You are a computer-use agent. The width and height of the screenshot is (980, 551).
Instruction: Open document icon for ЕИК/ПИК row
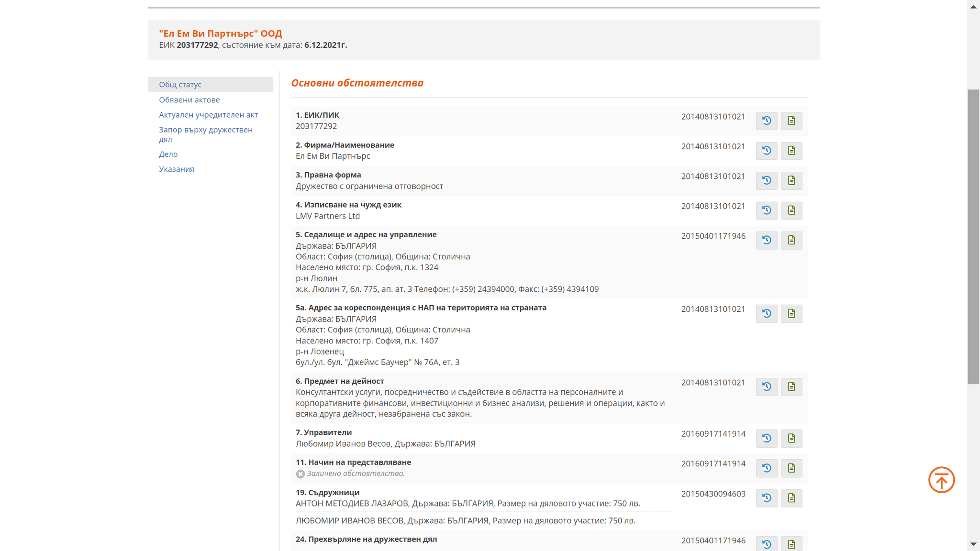pos(791,121)
